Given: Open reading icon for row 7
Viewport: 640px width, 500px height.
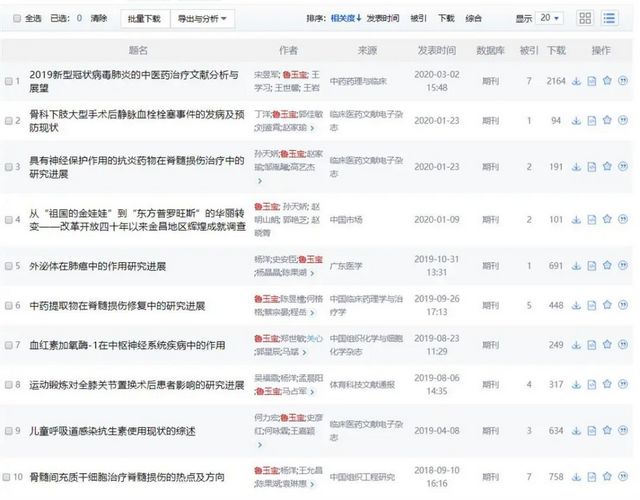Looking at the screenshot, I should pyautogui.click(x=591, y=345).
